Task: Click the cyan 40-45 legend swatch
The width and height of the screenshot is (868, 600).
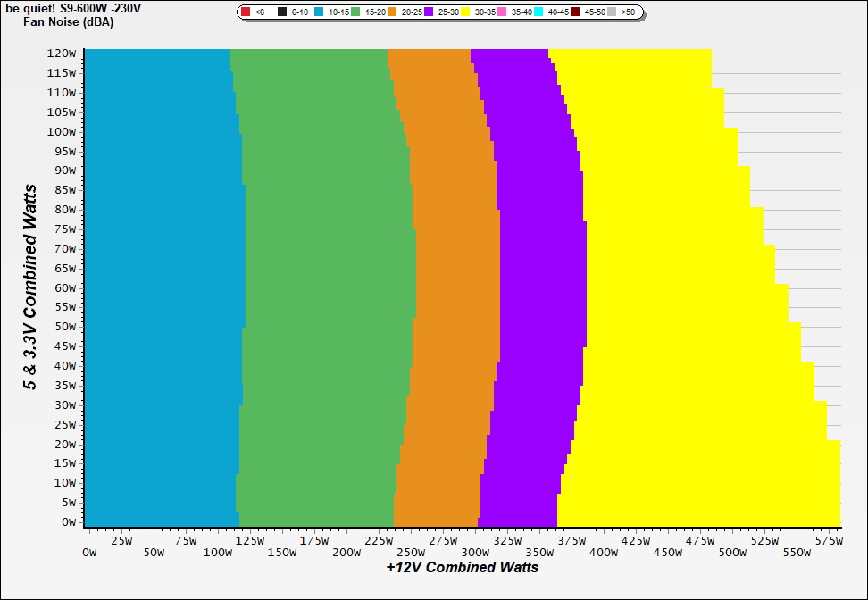Action: [x=538, y=12]
